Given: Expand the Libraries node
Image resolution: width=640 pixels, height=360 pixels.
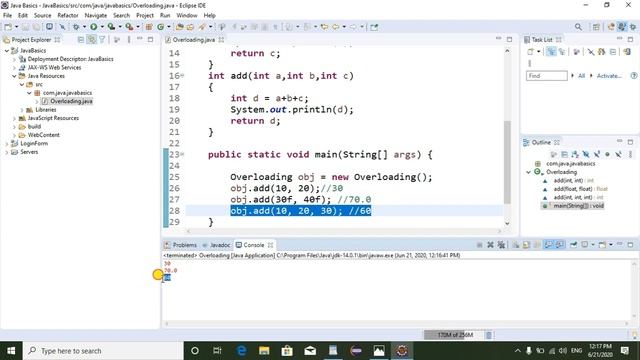Looking at the screenshot, I should (x=22, y=110).
